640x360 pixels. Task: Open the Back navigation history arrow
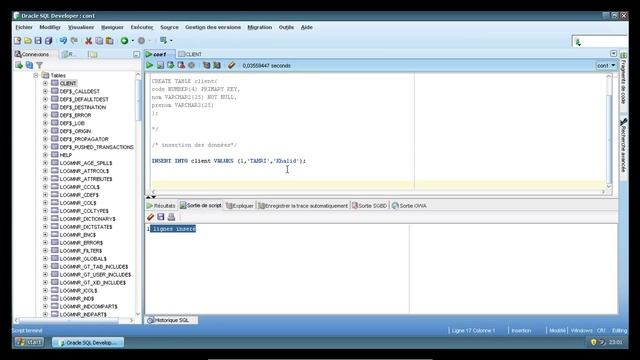click(x=132, y=41)
